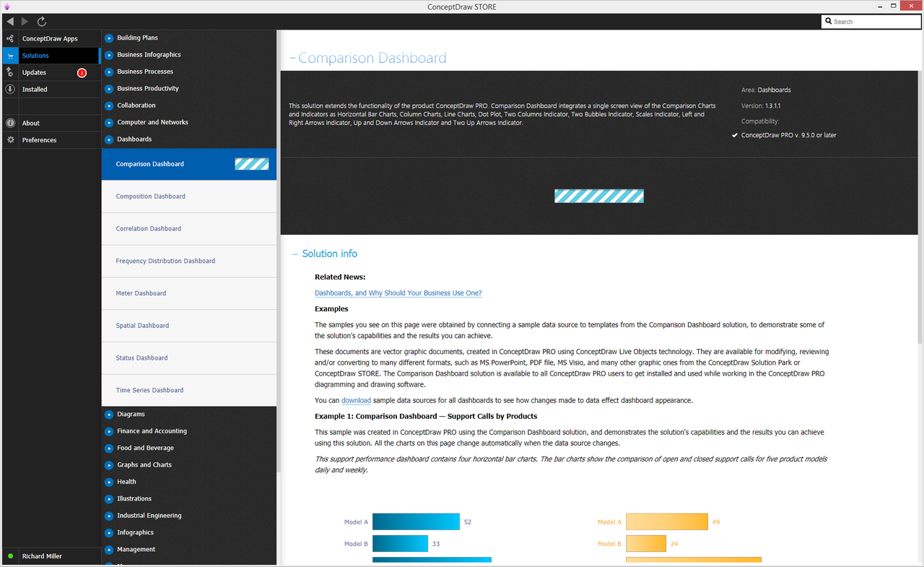Viewport: 924px width, 567px height.
Task: Expand the Building Plans category
Action: (x=109, y=38)
